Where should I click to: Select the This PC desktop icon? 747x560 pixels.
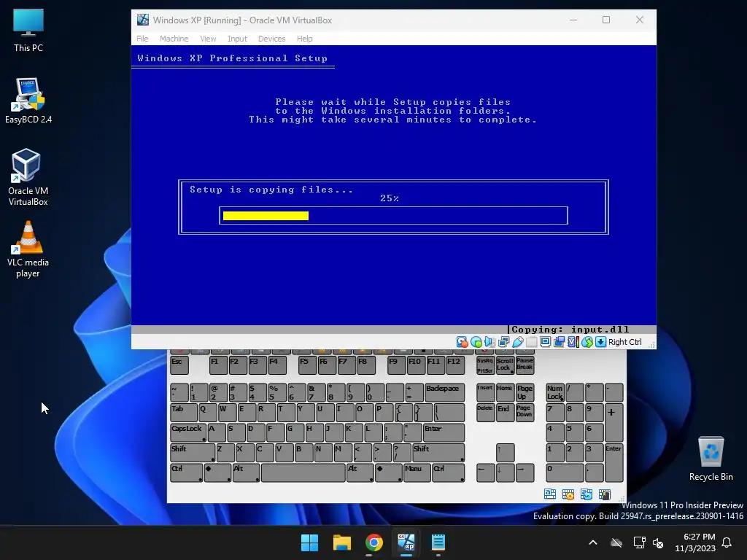click(28, 31)
